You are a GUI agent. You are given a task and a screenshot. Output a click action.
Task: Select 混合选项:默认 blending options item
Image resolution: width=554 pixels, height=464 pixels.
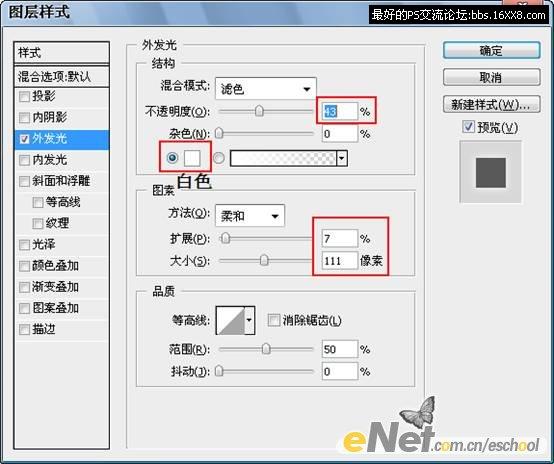[61, 76]
